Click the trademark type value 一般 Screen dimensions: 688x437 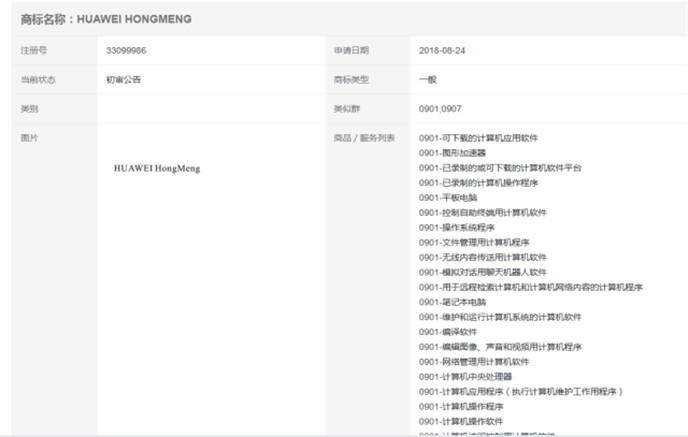pyautogui.click(x=428, y=80)
